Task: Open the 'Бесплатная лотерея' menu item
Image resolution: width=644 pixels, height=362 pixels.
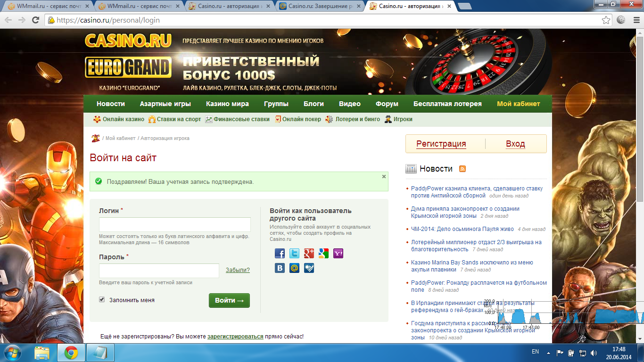Action: 447,104
